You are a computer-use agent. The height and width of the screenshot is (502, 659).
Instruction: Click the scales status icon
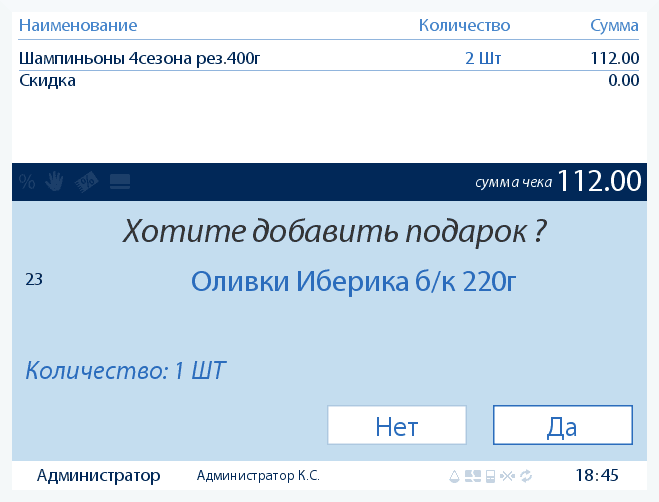tap(454, 476)
